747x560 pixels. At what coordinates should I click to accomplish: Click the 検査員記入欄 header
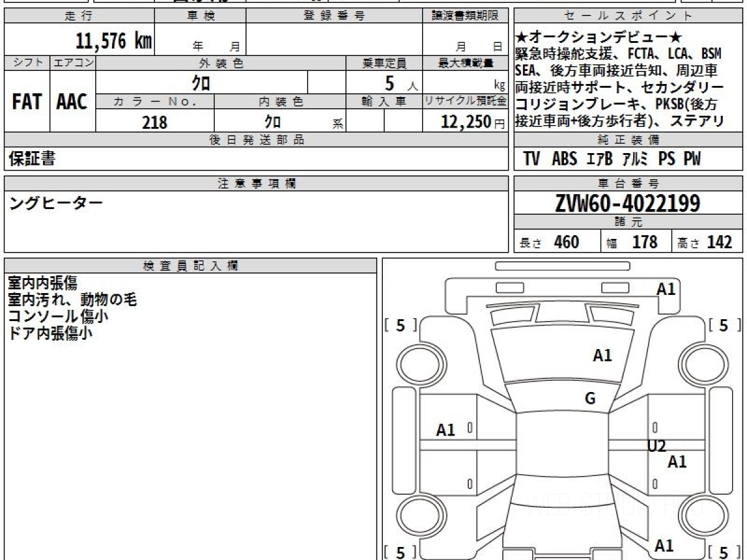pyautogui.click(x=190, y=266)
